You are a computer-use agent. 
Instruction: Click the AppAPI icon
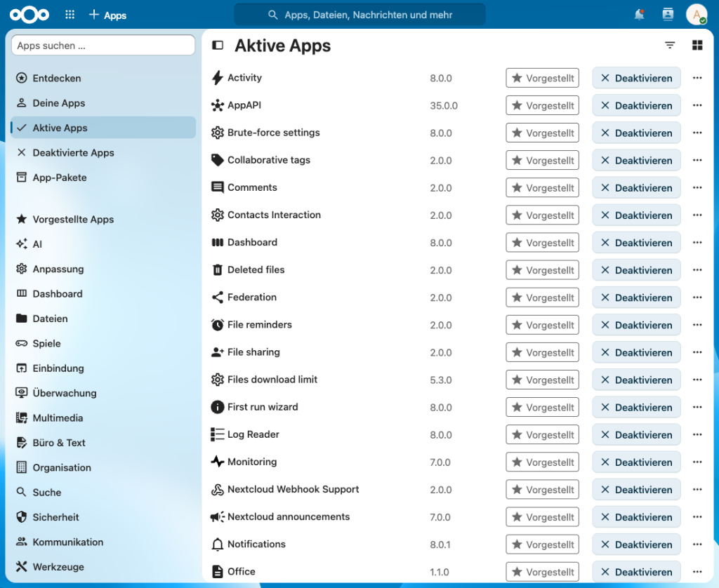(218, 105)
